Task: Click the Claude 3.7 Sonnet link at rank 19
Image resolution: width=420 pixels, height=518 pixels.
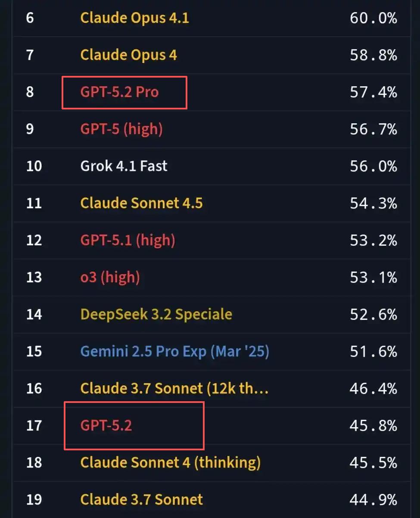Action: click(x=141, y=500)
